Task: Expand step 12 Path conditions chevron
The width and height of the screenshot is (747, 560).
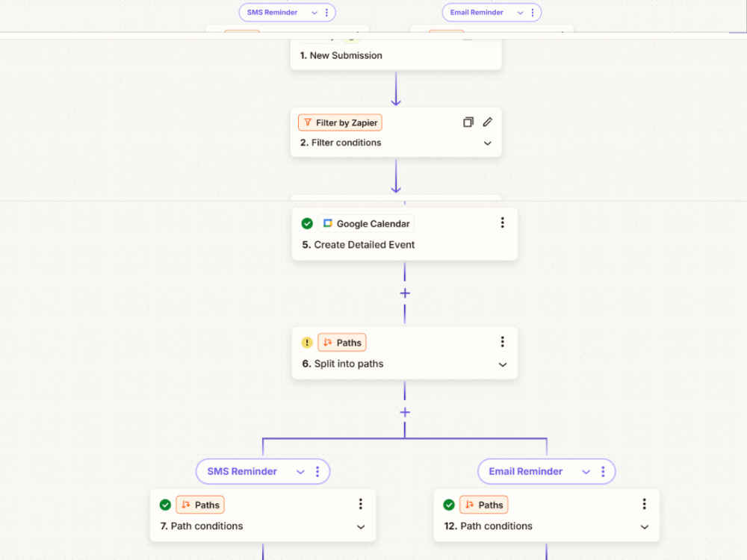Action: [645, 527]
